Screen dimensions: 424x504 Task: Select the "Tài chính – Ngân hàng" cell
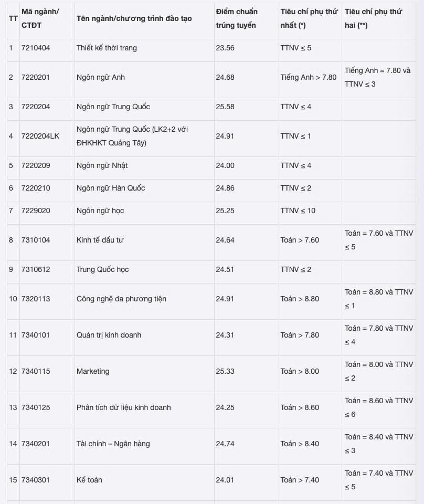113,444
